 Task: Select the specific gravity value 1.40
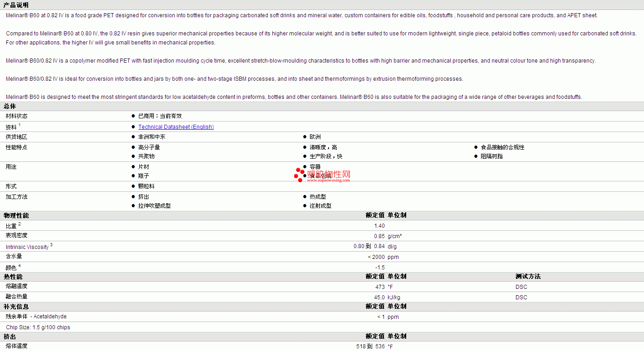point(379,226)
